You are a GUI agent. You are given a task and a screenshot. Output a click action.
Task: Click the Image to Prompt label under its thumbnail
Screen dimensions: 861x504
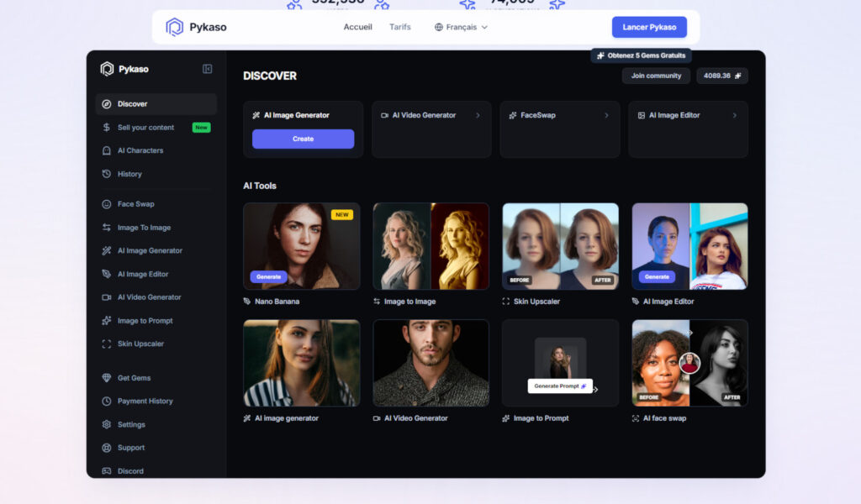coord(541,418)
